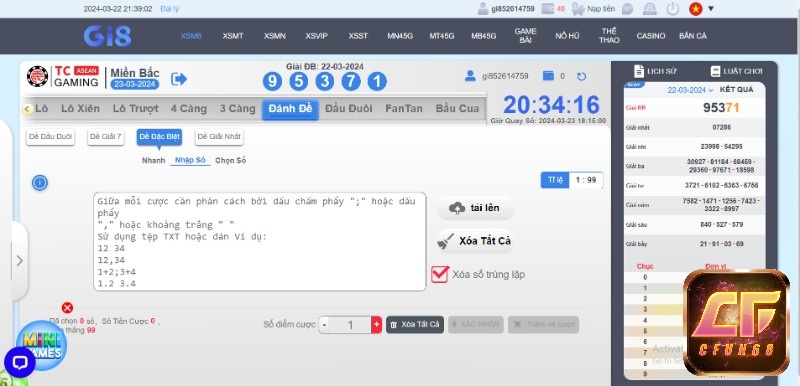Viewport: 800px width, 386px height.
Task: Increase bet points with the red plus
Action: coord(377,324)
